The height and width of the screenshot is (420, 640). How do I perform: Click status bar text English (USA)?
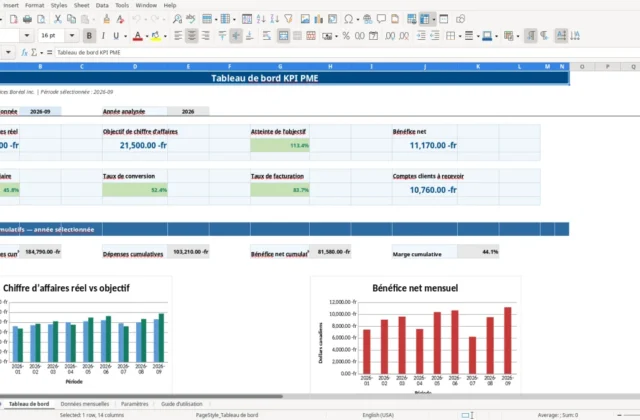(378, 415)
